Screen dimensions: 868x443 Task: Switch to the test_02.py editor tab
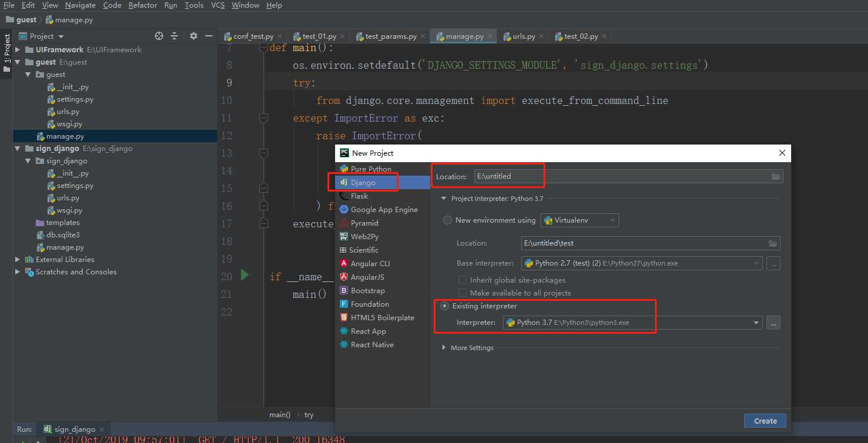click(x=580, y=36)
